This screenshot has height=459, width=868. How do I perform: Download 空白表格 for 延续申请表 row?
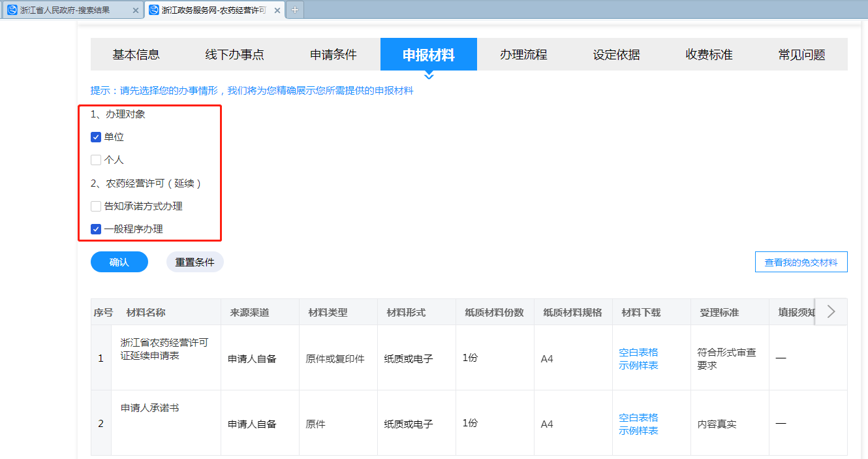638,353
